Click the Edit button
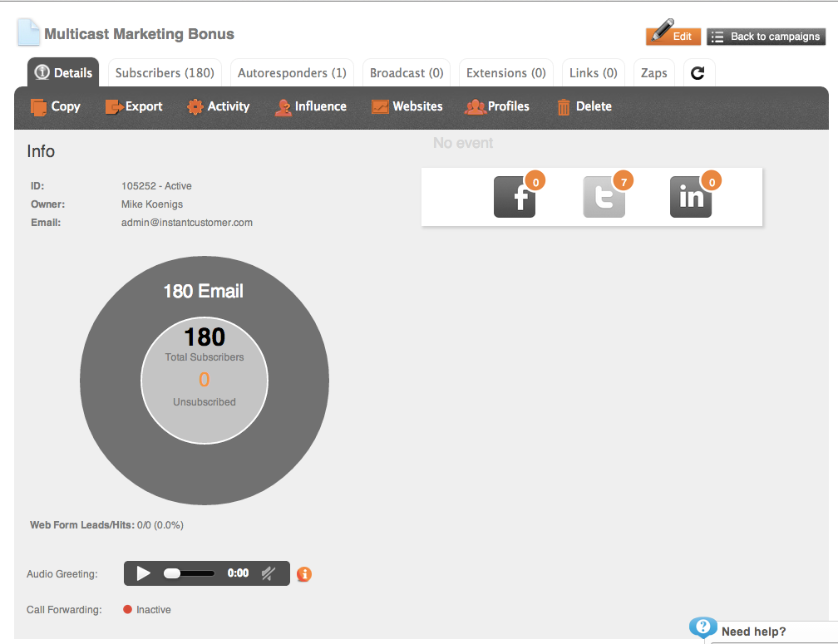 (673, 36)
